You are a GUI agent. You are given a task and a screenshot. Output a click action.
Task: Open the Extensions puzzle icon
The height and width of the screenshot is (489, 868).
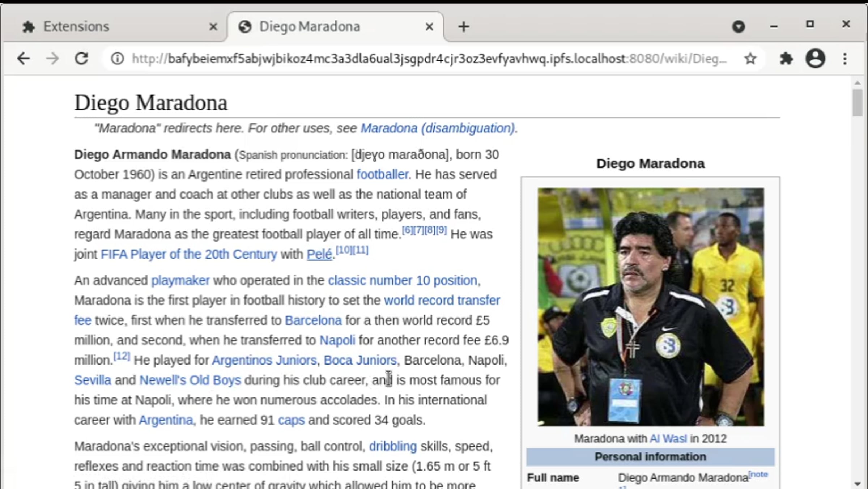[x=786, y=59]
